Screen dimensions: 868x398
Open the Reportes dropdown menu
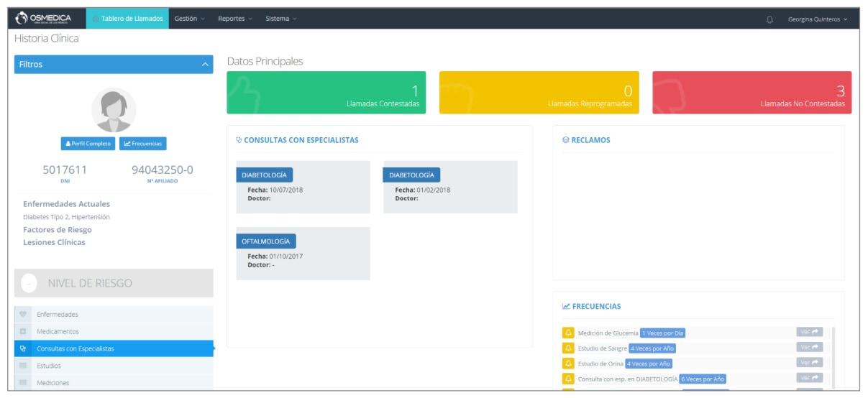(234, 19)
